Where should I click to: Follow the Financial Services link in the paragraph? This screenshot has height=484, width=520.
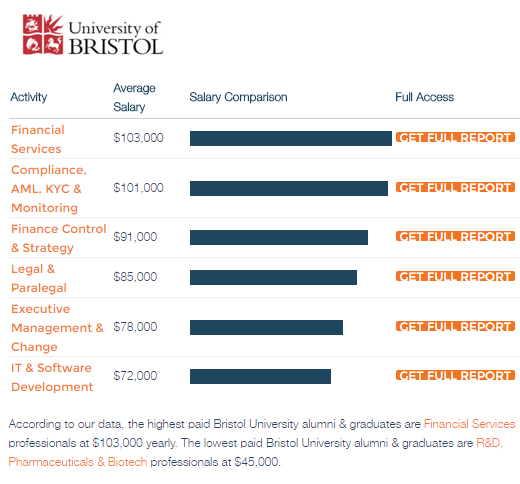pyautogui.click(x=470, y=424)
